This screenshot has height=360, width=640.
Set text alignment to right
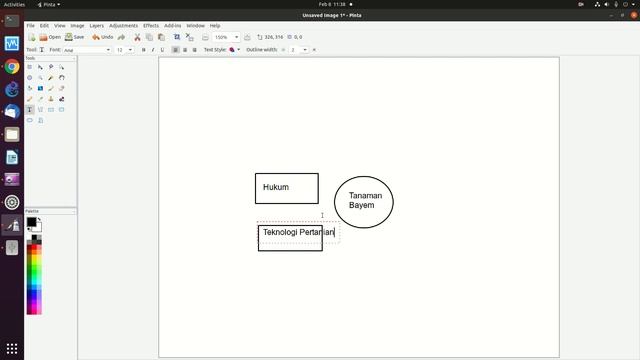tap(194, 50)
